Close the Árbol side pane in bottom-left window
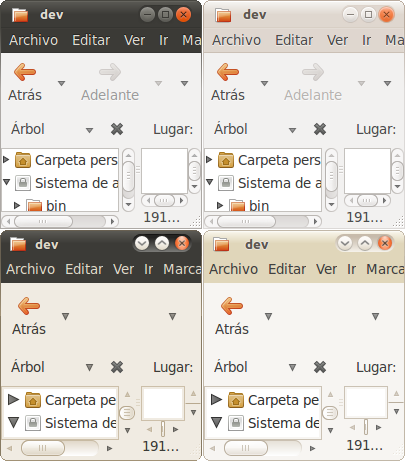This screenshot has width=405, height=461. pyautogui.click(x=117, y=367)
